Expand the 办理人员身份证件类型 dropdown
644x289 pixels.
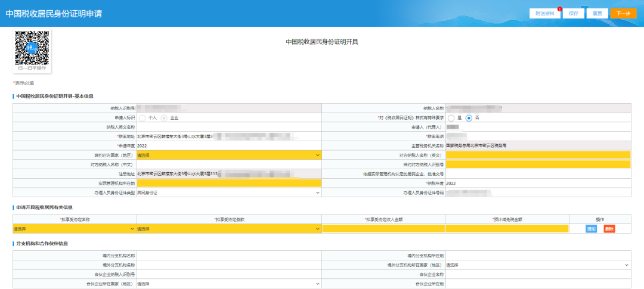229,192
